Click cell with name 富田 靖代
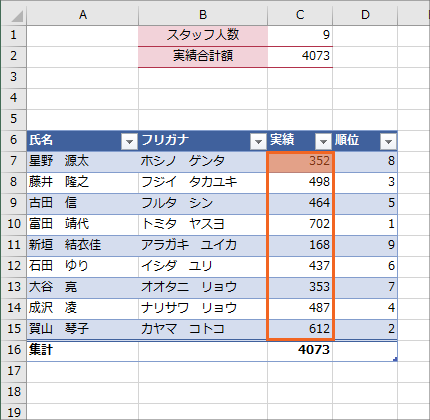This screenshot has width=430, height=420. [83, 224]
